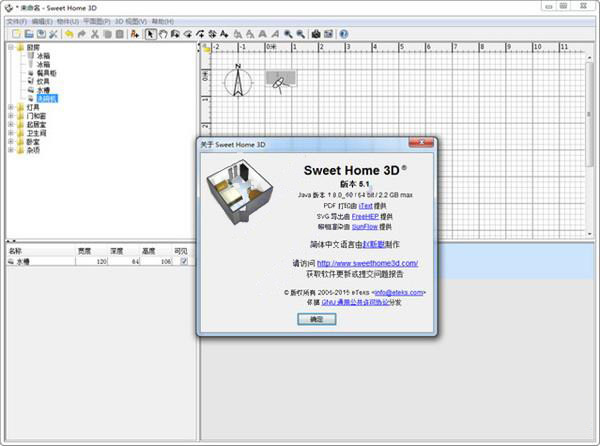Click the Copy icon in toolbar

click(x=107, y=34)
